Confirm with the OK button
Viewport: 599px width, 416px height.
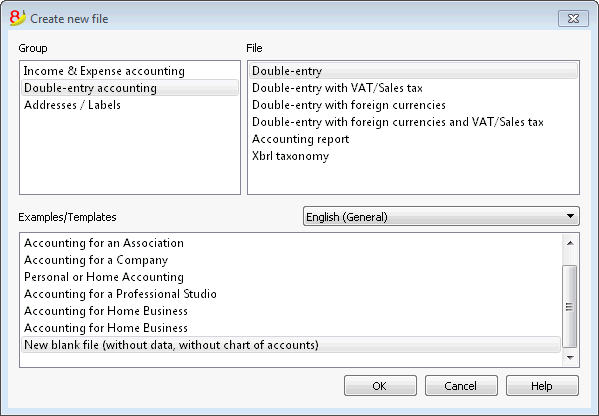[380, 386]
